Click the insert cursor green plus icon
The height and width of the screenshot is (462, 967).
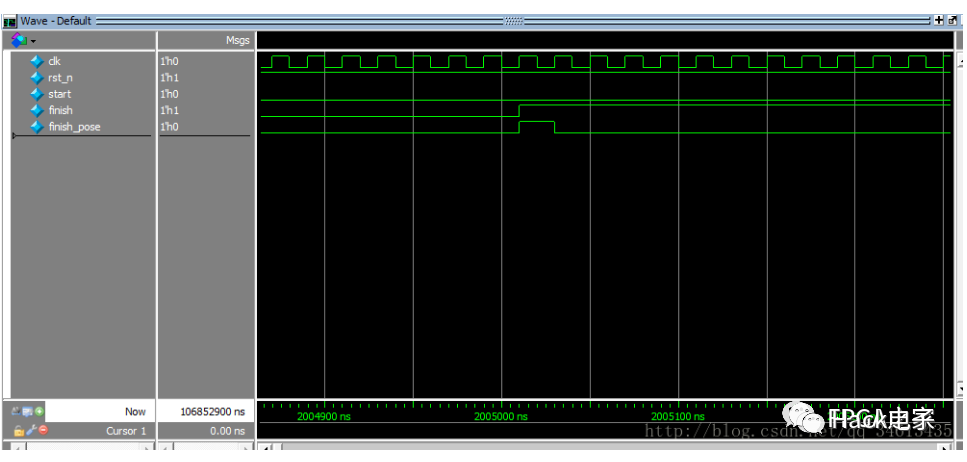40,411
